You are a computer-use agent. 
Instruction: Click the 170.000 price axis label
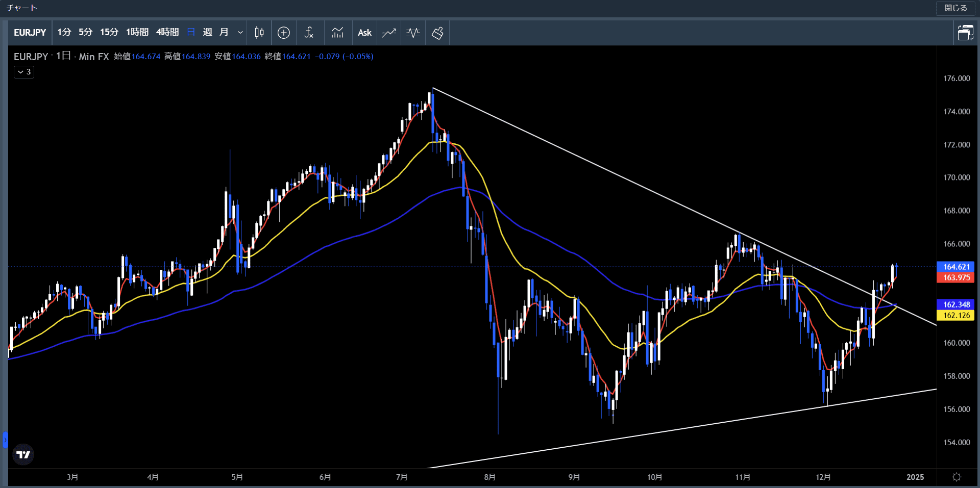[x=957, y=177]
